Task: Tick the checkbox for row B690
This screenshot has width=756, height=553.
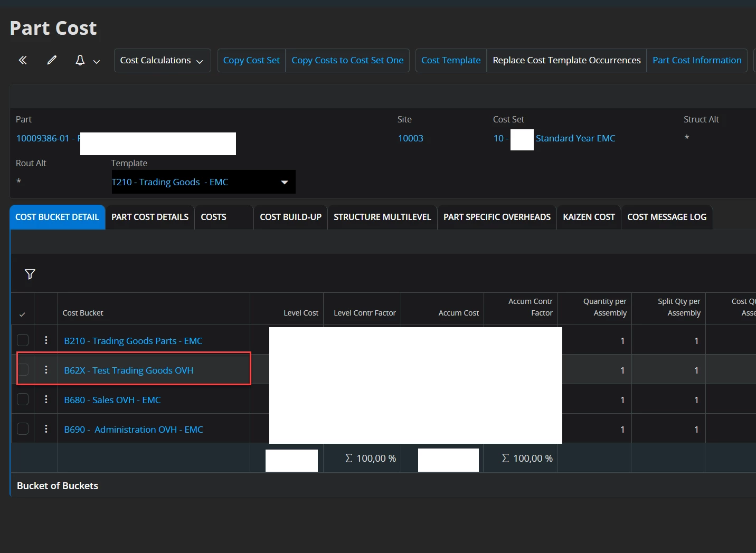Action: (x=23, y=429)
